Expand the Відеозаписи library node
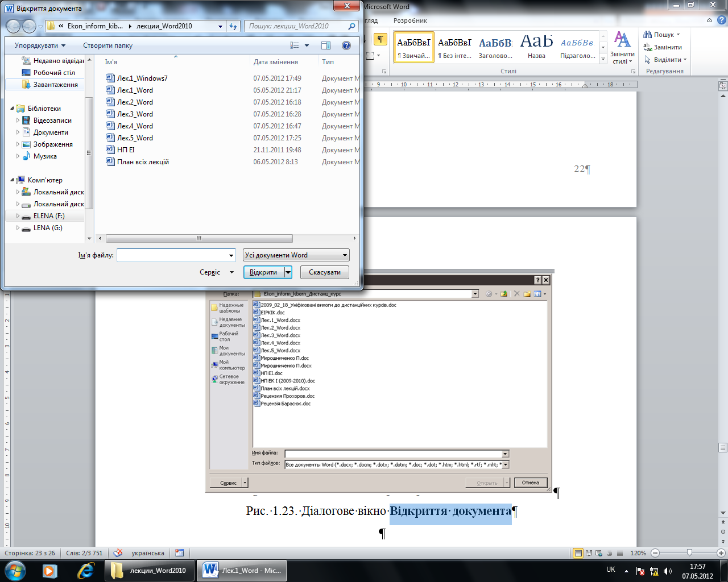This screenshot has height=582, width=728. coord(18,120)
